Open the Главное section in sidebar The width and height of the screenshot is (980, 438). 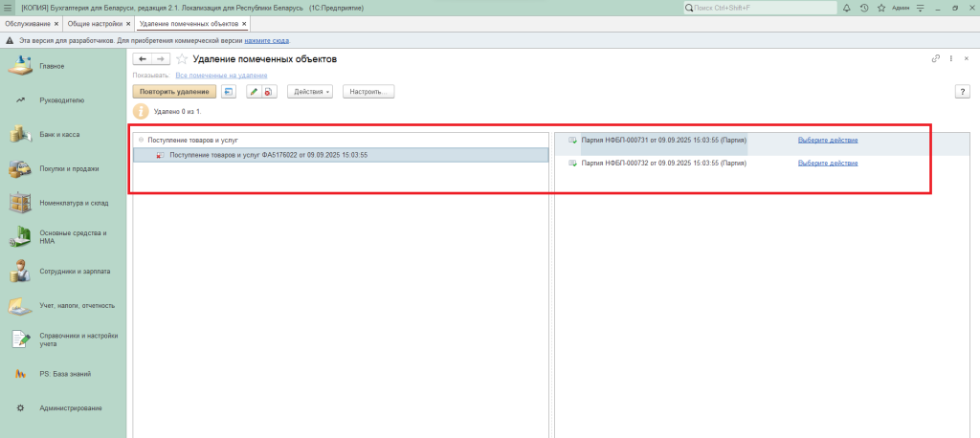click(x=52, y=66)
